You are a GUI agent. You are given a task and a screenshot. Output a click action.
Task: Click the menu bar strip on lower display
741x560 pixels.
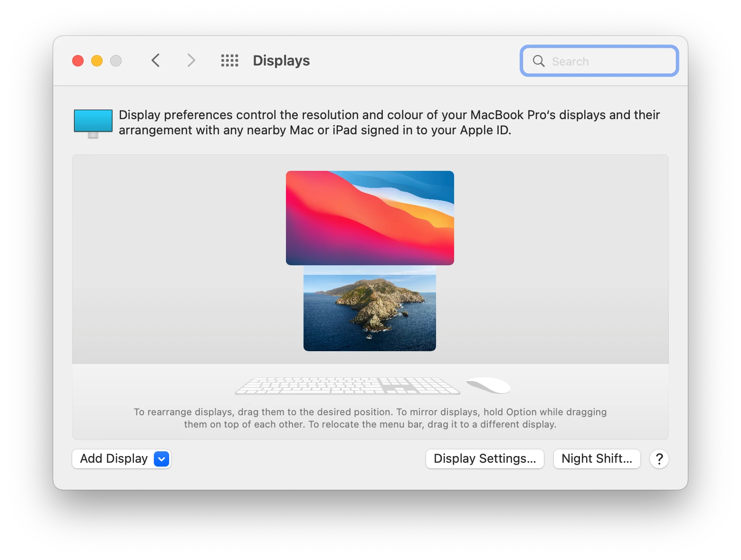(370, 270)
